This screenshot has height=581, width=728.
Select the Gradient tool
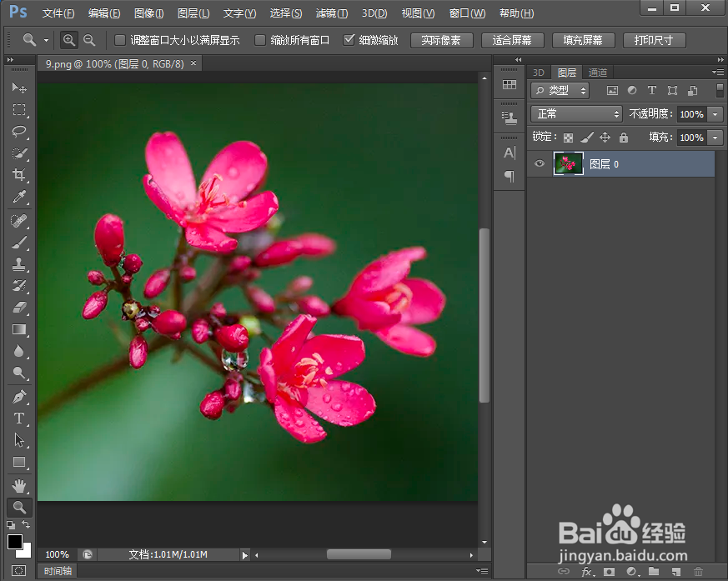pyautogui.click(x=19, y=329)
